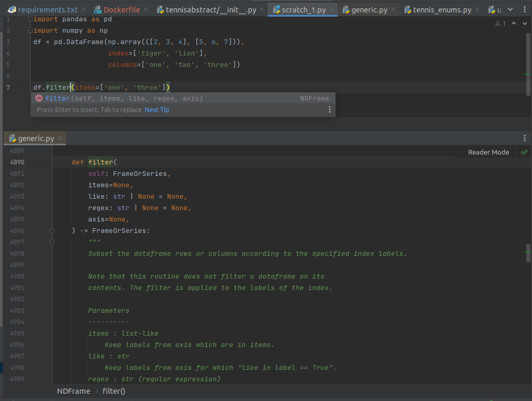This screenshot has width=532, height=401.
Task: Click 'items=None,' parameter line
Action: click(x=110, y=185)
